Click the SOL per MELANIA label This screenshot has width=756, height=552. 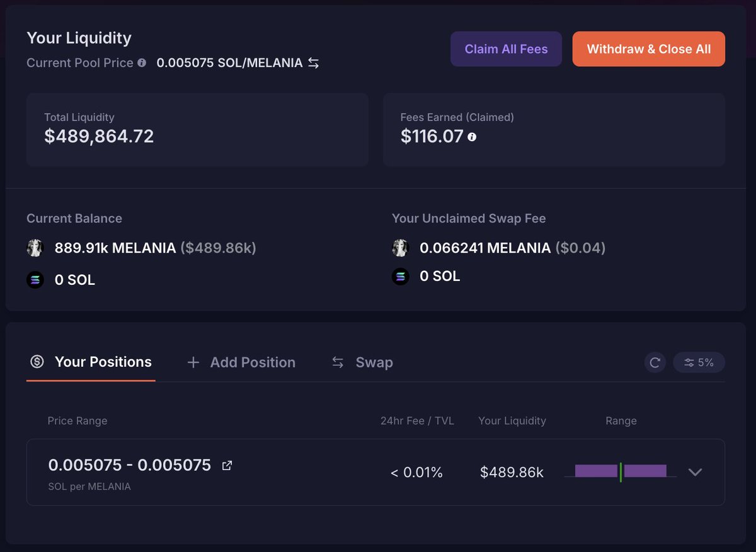pos(89,486)
